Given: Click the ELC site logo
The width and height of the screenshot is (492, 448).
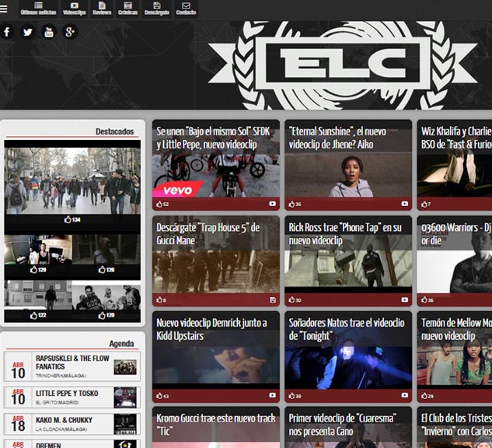Looking at the screenshot, I should (343, 65).
